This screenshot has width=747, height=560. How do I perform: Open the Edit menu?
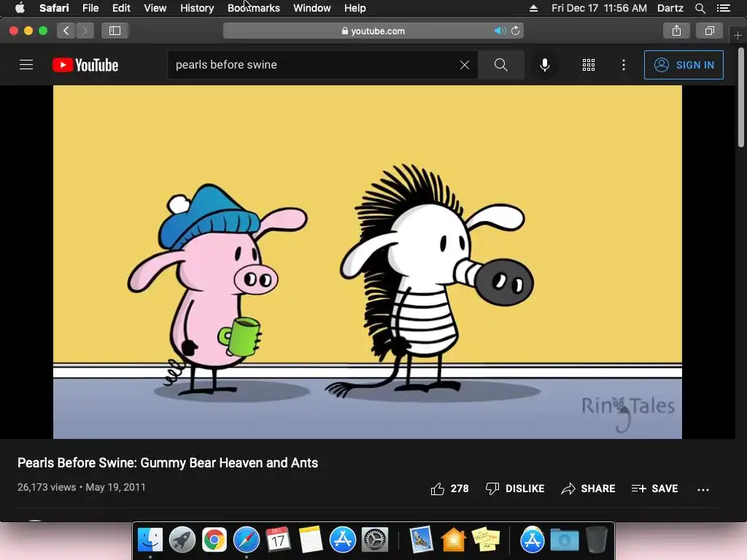[x=121, y=8]
